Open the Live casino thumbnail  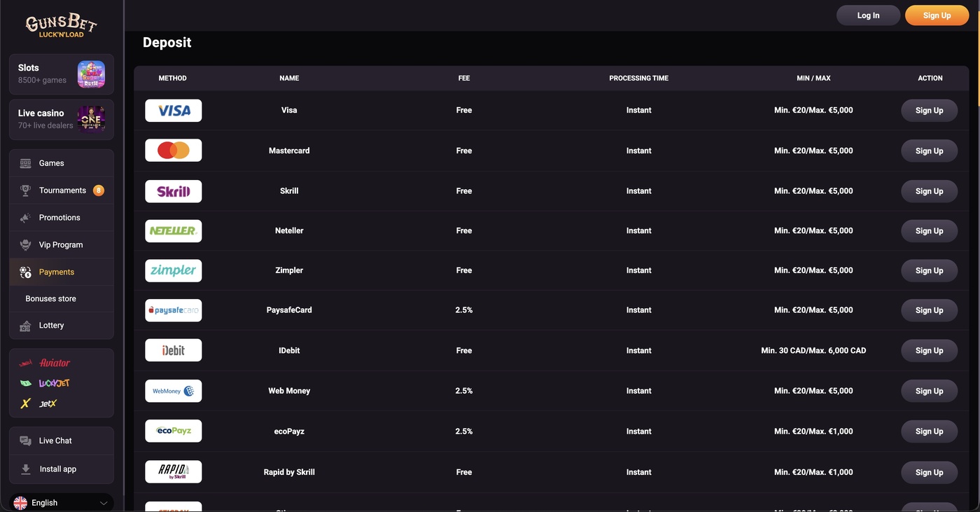coord(91,119)
